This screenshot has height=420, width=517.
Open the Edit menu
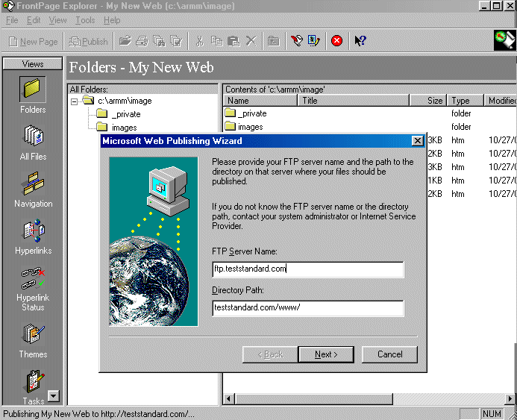pyautogui.click(x=34, y=20)
